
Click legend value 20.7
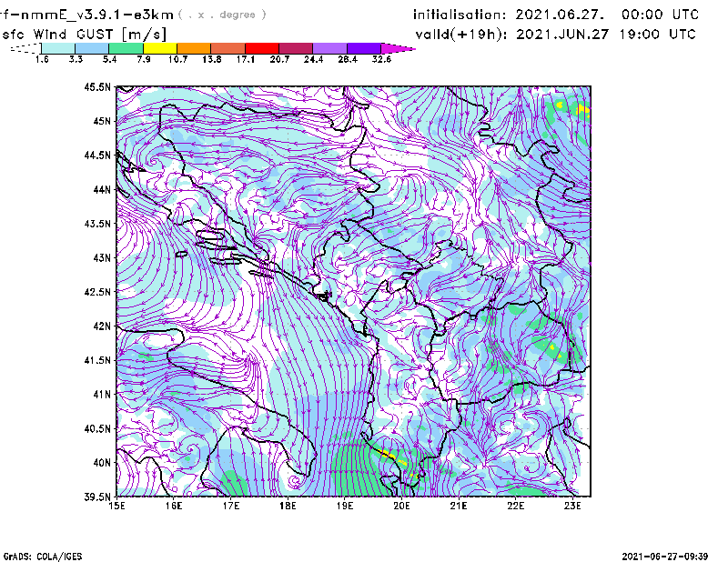279,59
